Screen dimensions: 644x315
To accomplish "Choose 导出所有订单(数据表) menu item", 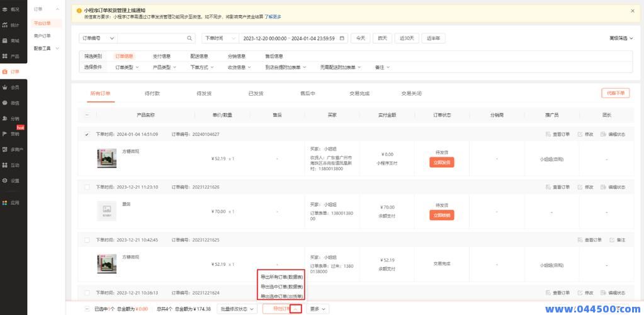I will tap(281, 277).
